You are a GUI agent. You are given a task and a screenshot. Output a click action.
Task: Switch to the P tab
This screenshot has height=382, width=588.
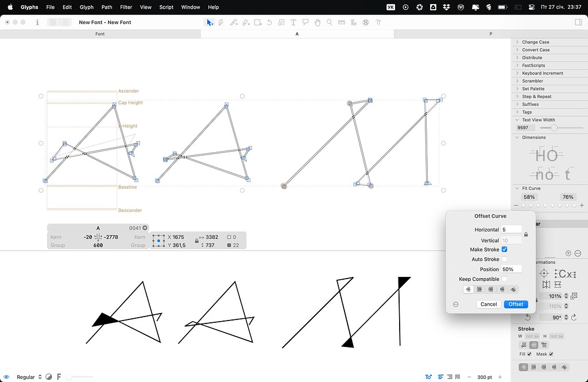pos(490,34)
